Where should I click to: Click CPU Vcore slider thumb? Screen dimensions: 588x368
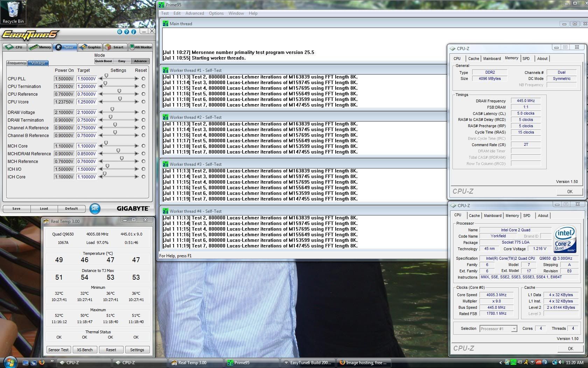click(120, 99)
